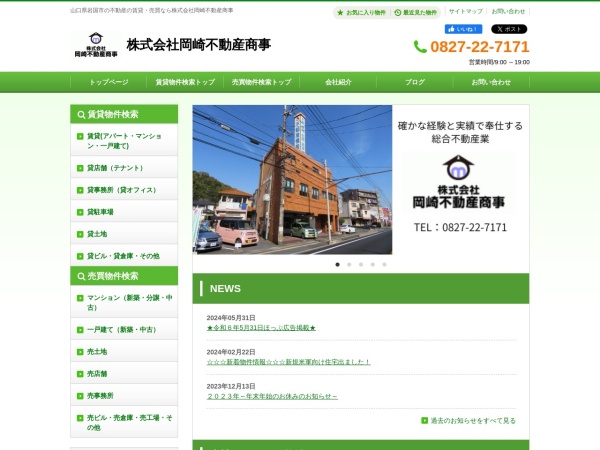Image resolution: width=600 pixels, height=450 pixels.
Task: Open the サイトマップ link at top
Action: tap(466, 11)
